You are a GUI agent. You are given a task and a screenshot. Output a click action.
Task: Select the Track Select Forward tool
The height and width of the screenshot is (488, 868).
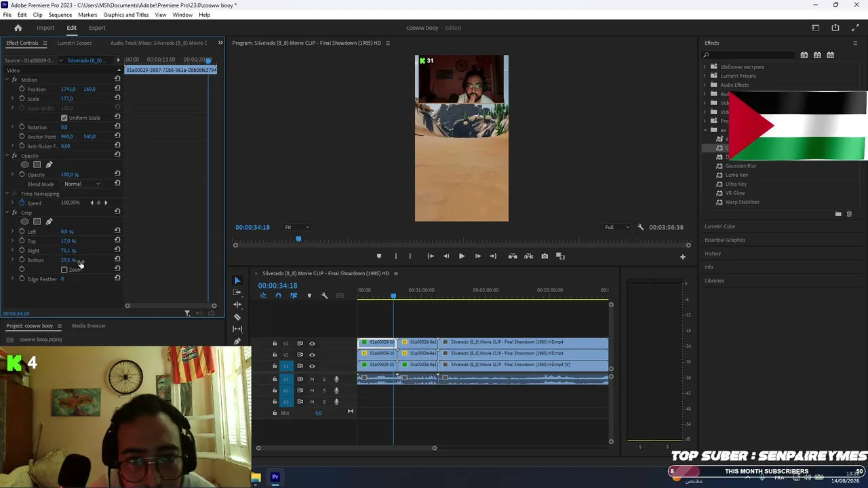[237, 292]
